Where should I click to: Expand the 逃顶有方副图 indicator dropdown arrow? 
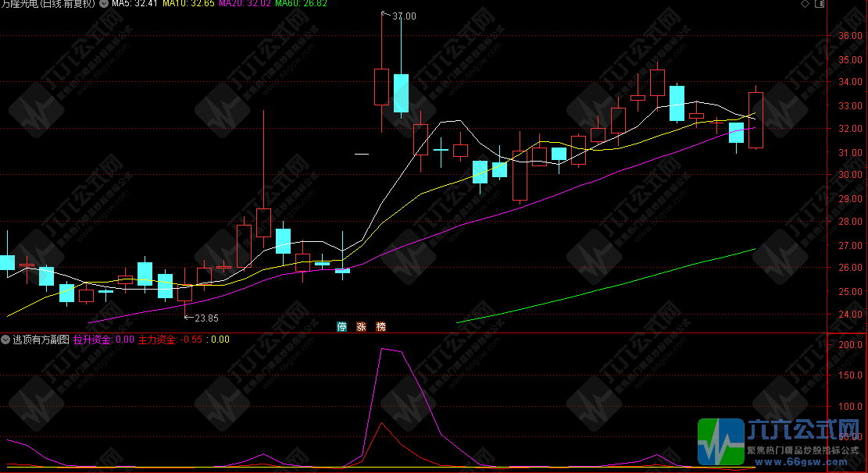[5, 340]
